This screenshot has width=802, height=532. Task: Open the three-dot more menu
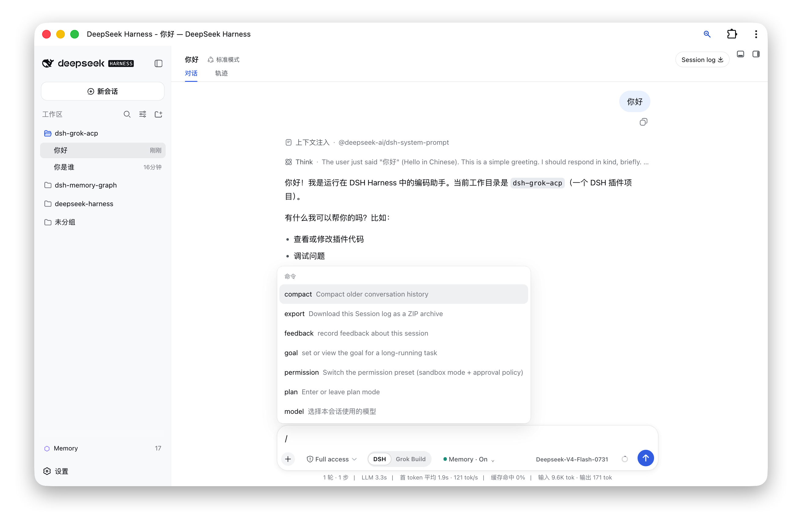coord(756,34)
